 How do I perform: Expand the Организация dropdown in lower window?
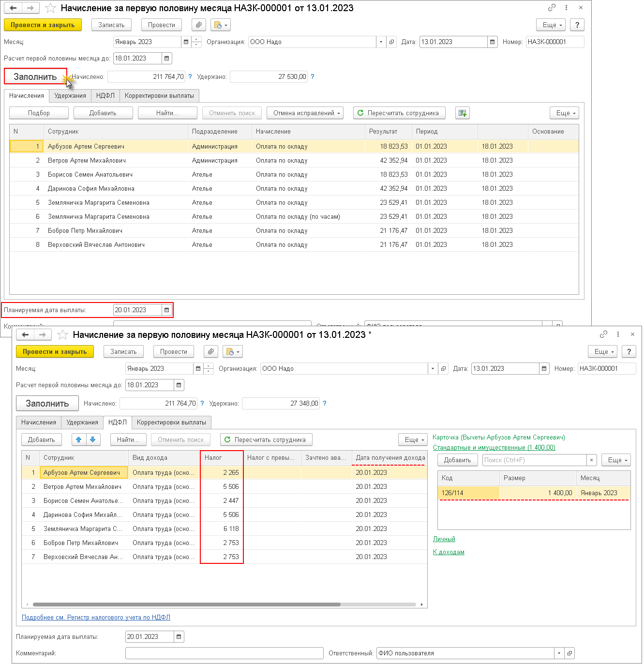tap(433, 369)
